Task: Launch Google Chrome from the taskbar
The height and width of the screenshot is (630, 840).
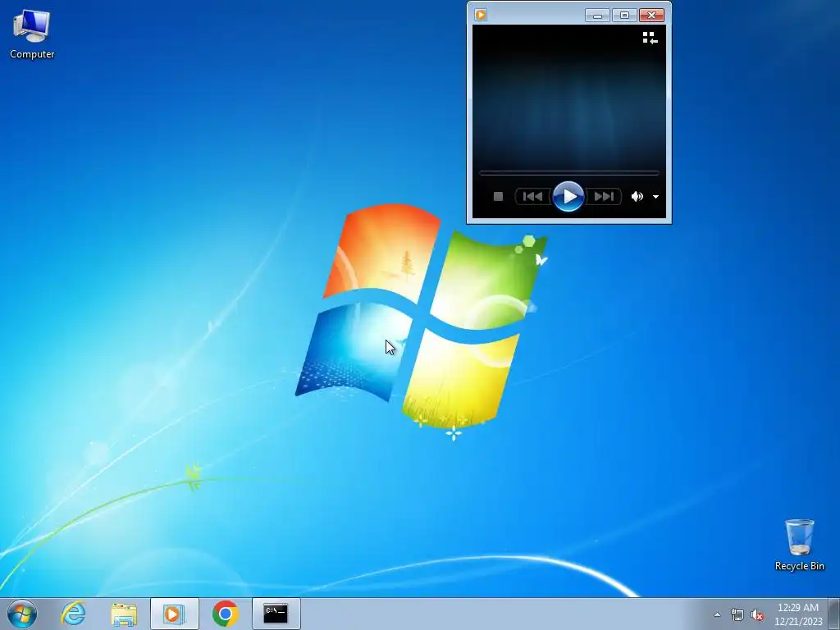Action: pos(226,614)
